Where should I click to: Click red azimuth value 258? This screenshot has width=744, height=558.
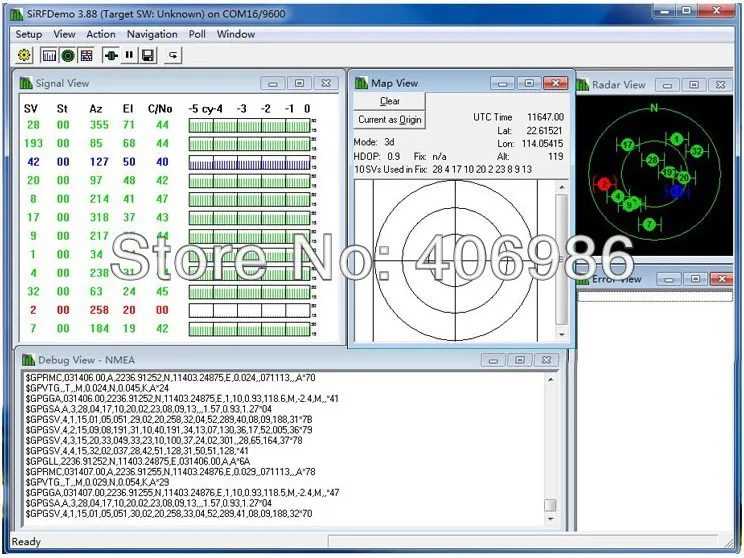click(x=99, y=310)
